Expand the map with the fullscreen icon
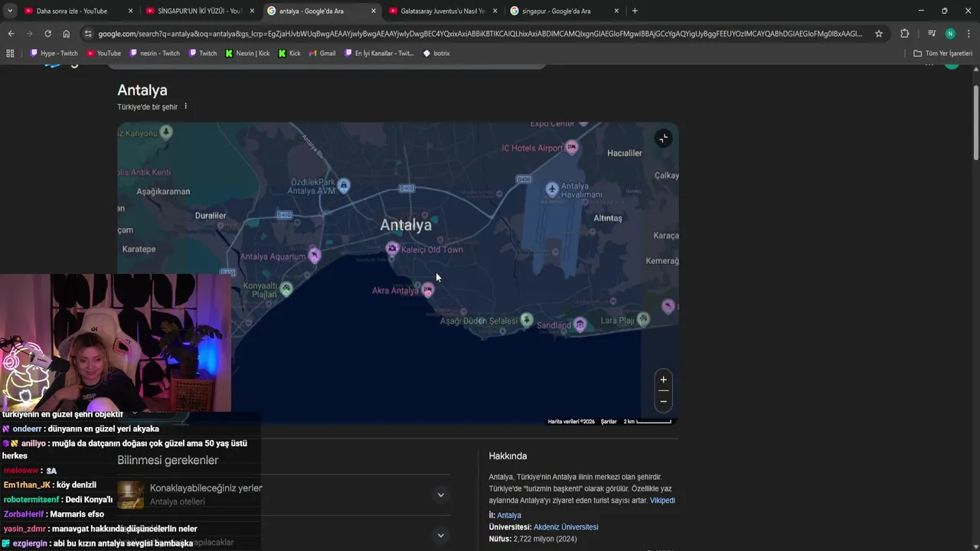 663,138
